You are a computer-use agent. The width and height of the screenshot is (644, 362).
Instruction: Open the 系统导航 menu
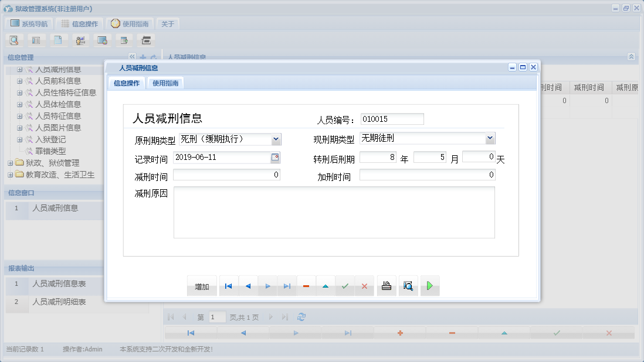(x=29, y=24)
